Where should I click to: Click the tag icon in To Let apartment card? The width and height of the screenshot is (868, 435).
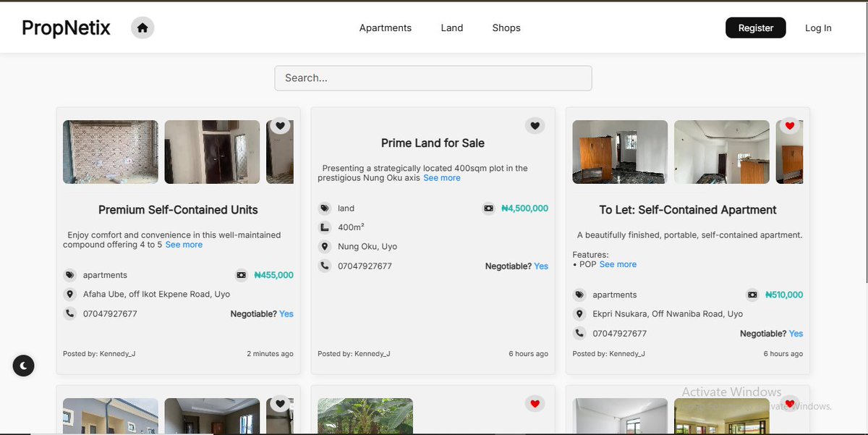[x=579, y=295]
